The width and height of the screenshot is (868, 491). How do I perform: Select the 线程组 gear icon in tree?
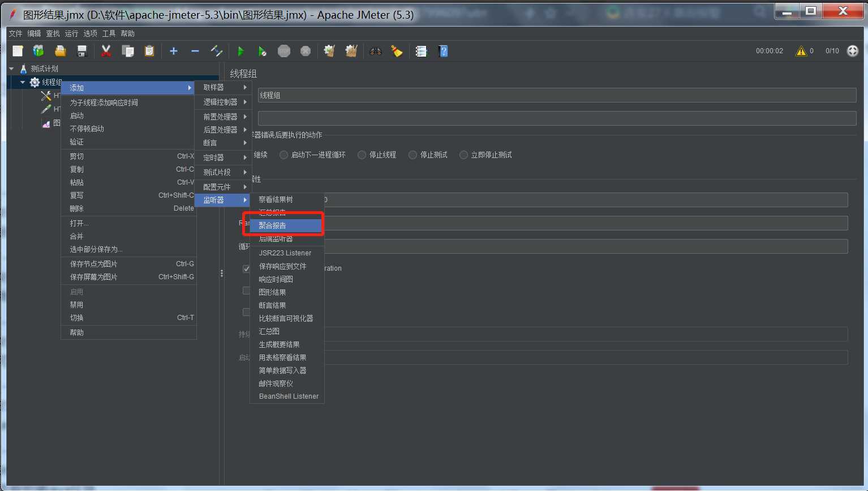pyautogui.click(x=35, y=82)
